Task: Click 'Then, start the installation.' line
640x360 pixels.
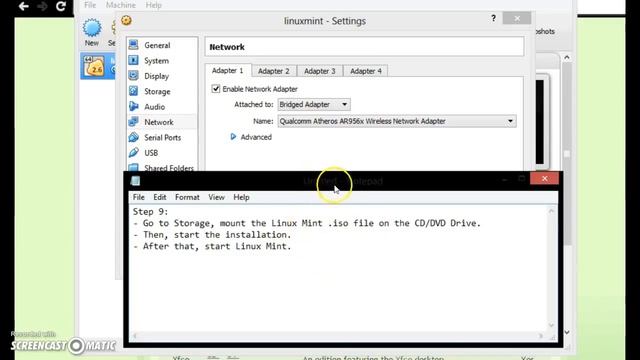Action: 212,235
